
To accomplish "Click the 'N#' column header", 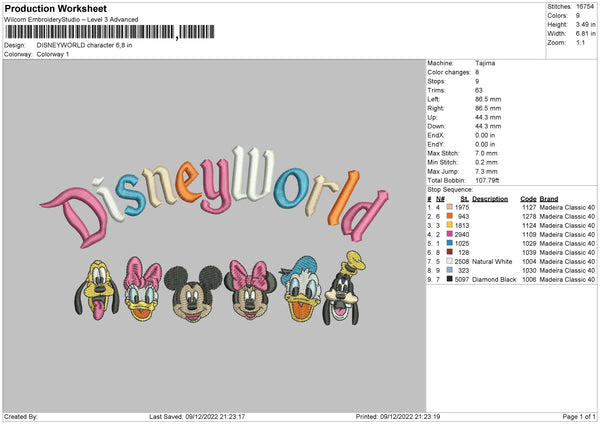I will (x=440, y=199).
